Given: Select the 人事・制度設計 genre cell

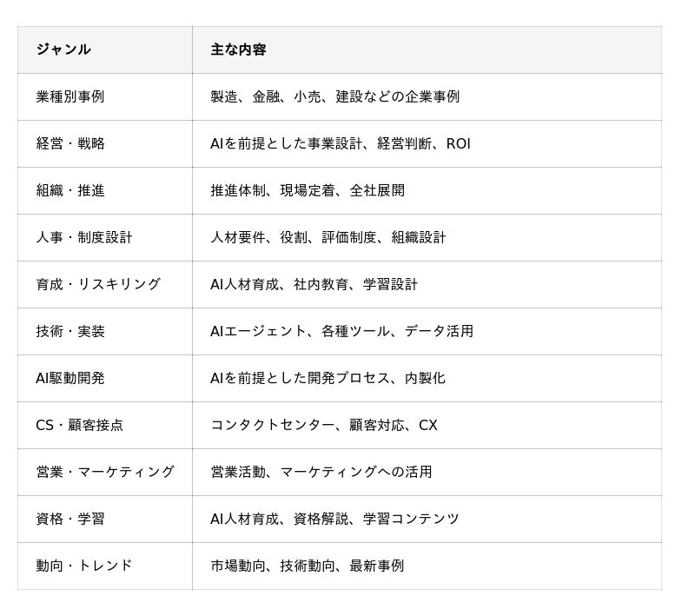Looking at the screenshot, I should click(105, 237).
